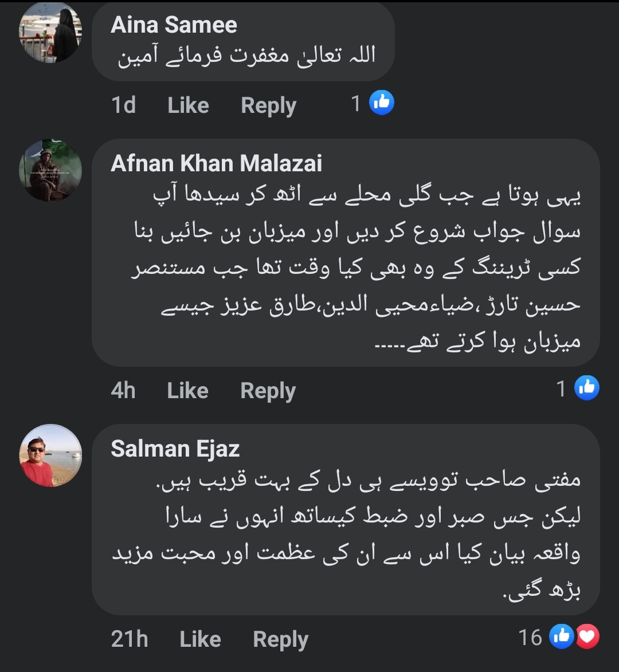Click the 1d timestamp on Aina's comment
Screen dimensions: 619x672
123,105
